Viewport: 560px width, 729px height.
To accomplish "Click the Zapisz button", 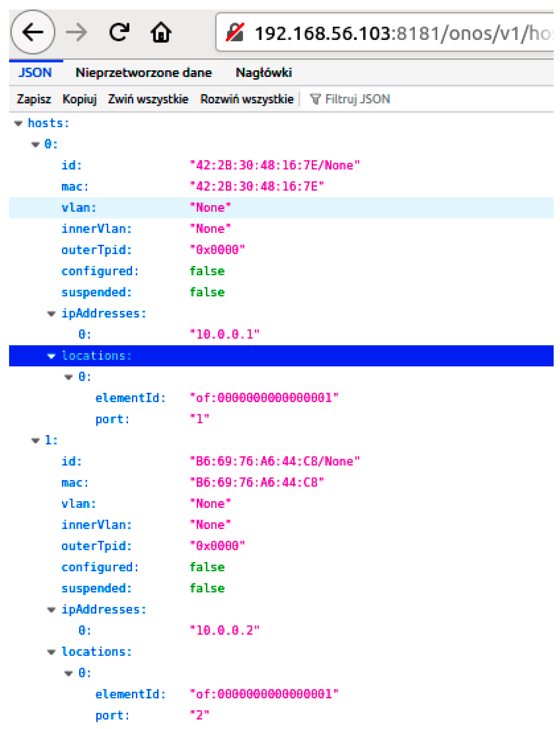I will [x=34, y=99].
